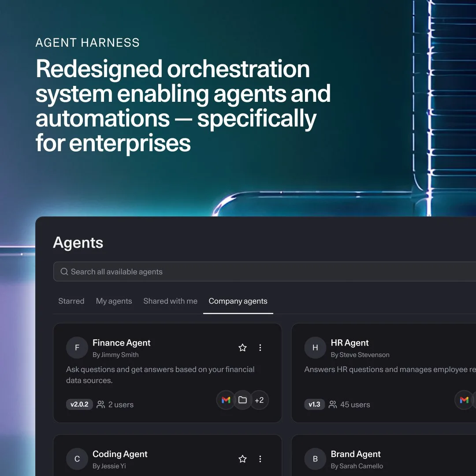The image size is (476, 476).
Task: Click the +2 integrations badge
Action: (x=259, y=400)
